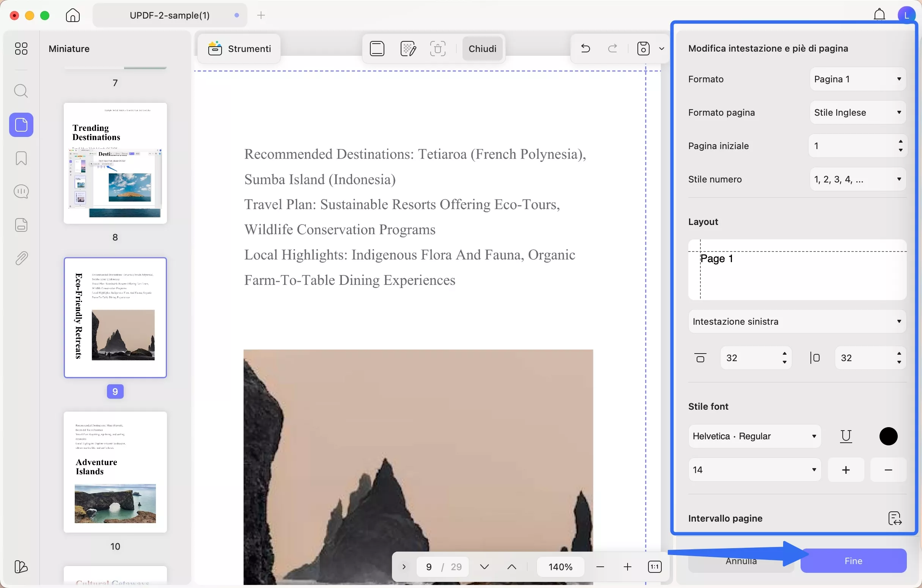Image resolution: width=922 pixels, height=588 pixels.
Task: Select the black font color swatch
Action: (x=889, y=436)
